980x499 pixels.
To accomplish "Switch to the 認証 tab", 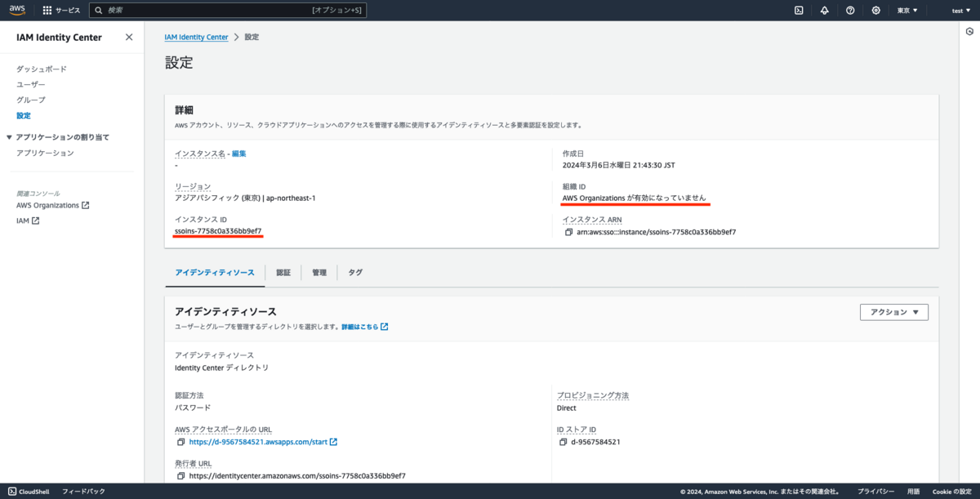I will pyautogui.click(x=283, y=273).
